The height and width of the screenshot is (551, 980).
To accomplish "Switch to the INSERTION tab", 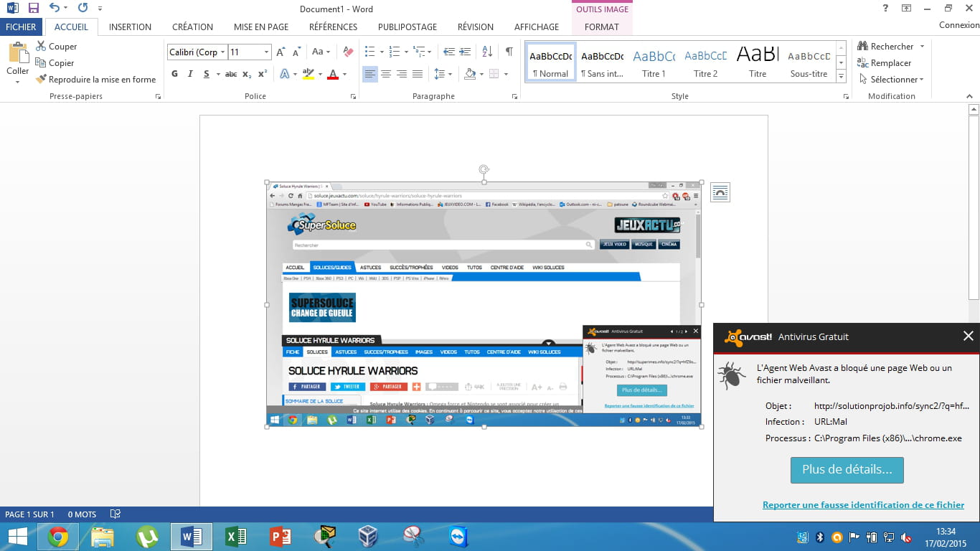I will tap(130, 27).
